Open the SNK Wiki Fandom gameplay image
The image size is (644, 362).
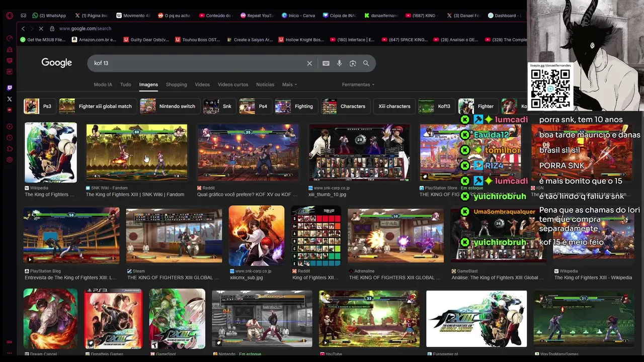(x=137, y=152)
